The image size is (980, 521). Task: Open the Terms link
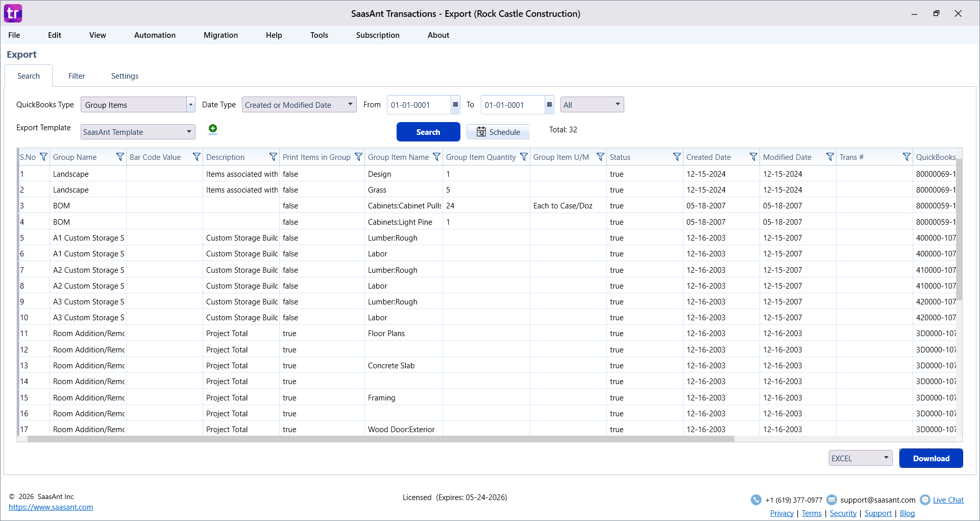pyautogui.click(x=812, y=513)
